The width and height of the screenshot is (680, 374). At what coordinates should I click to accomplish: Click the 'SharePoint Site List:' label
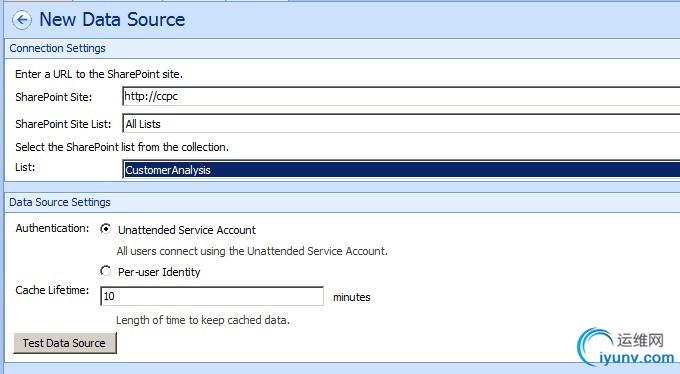(63, 124)
